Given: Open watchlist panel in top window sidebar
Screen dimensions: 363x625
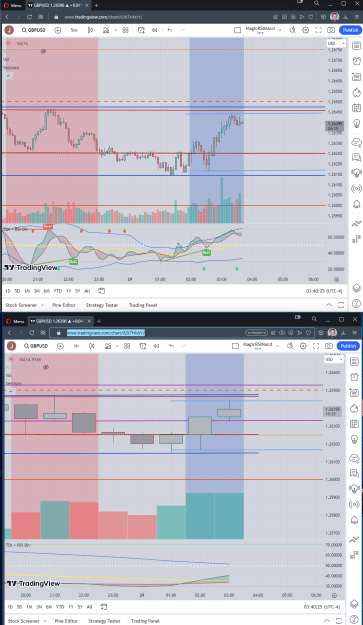Looking at the screenshot, I should point(356,46).
